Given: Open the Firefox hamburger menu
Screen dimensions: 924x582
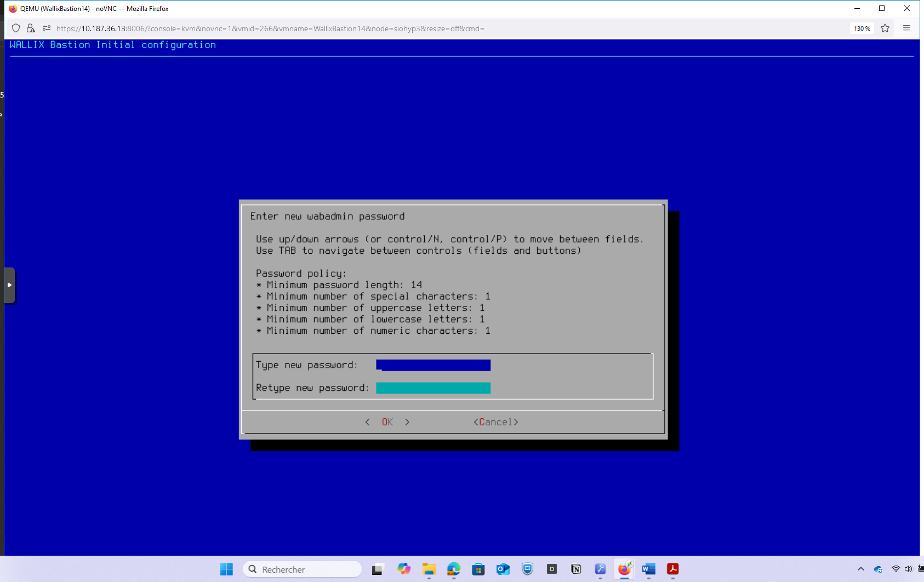Looking at the screenshot, I should (906, 28).
